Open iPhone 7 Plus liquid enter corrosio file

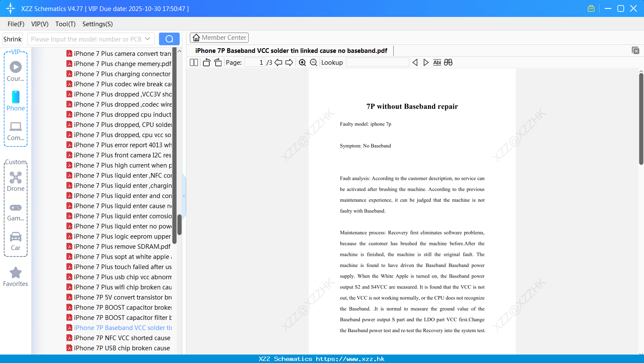click(119, 216)
